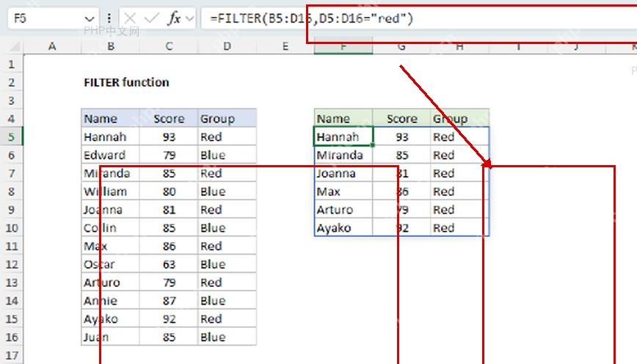Click the green 'Name' header in column F

click(343, 119)
